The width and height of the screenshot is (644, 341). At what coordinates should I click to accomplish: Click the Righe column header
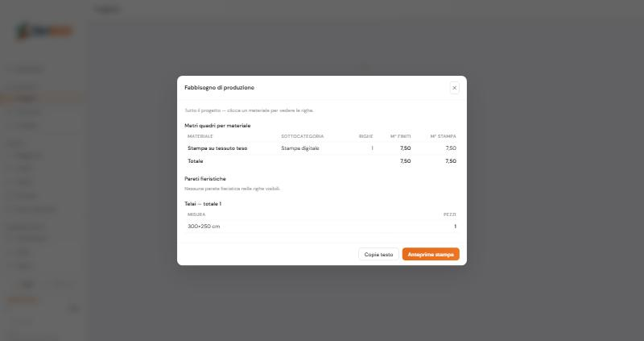click(x=365, y=136)
